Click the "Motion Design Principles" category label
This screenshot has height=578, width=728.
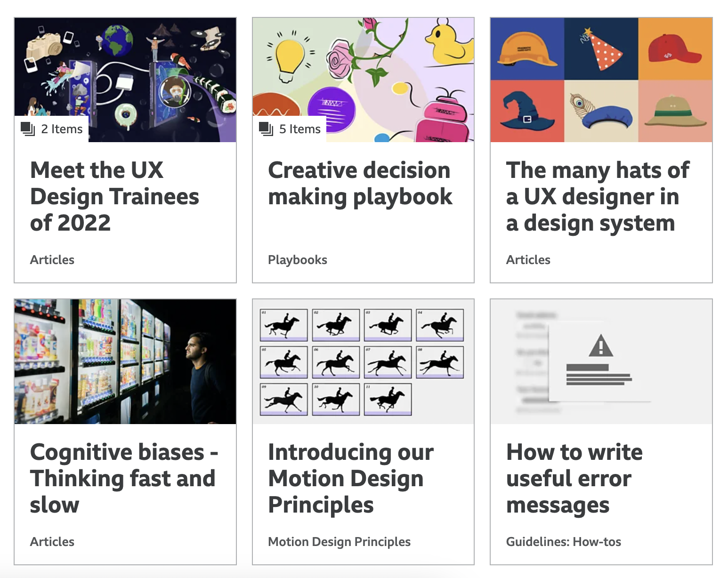click(339, 542)
